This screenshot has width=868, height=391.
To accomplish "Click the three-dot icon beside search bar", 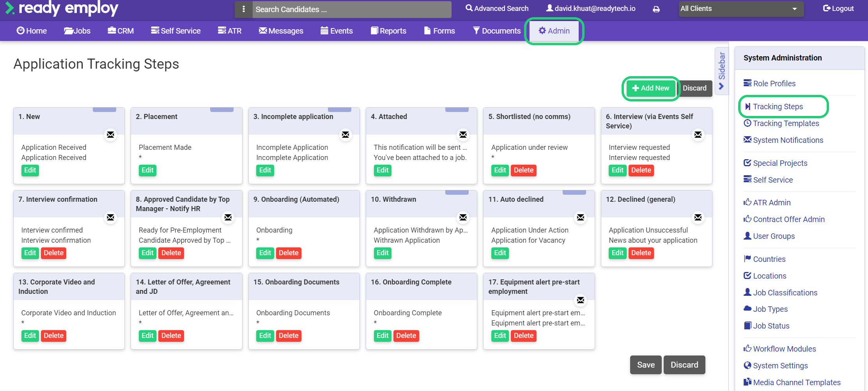I will tap(243, 9).
